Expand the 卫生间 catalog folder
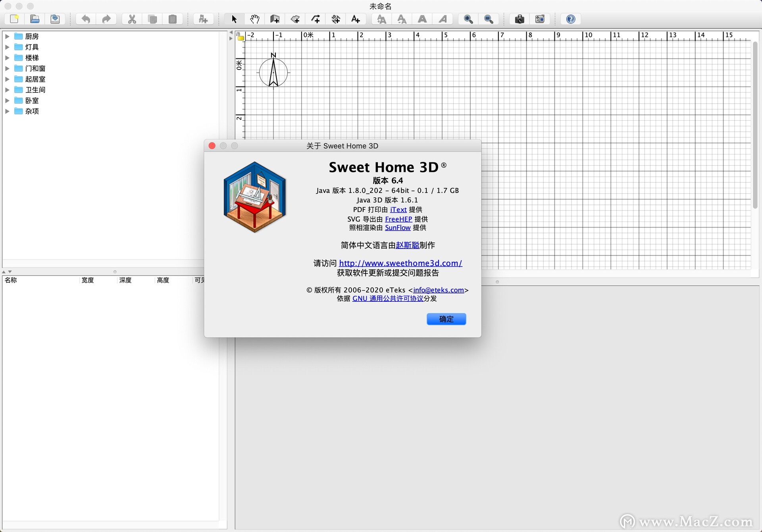This screenshot has height=532, width=762. [7, 90]
